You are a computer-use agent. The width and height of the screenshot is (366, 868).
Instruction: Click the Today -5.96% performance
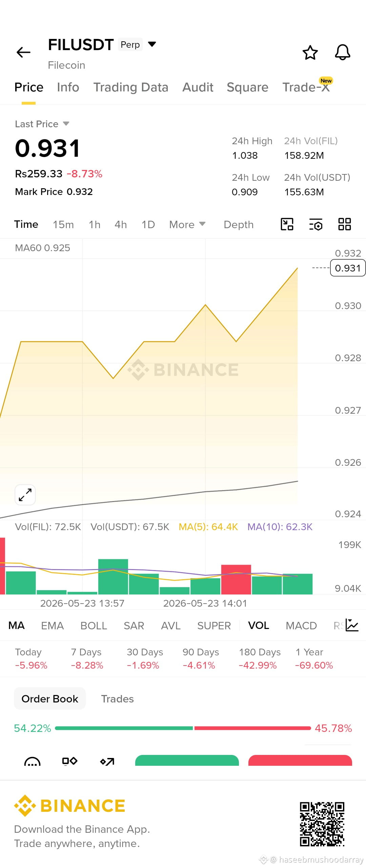31,659
